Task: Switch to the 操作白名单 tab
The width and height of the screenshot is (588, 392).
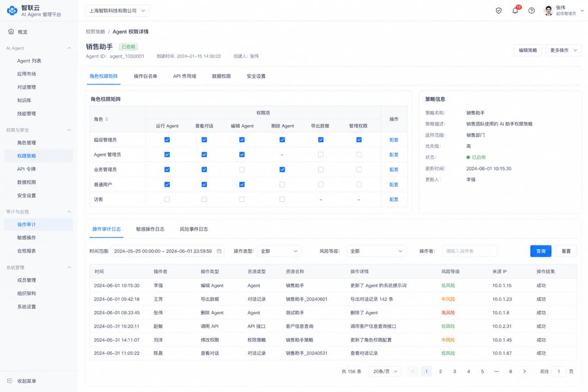Action: [145, 76]
